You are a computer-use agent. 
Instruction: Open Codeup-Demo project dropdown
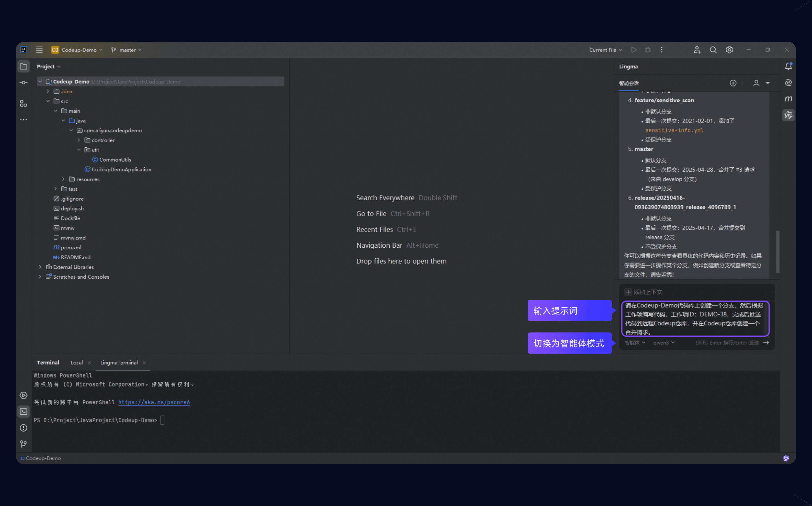77,50
